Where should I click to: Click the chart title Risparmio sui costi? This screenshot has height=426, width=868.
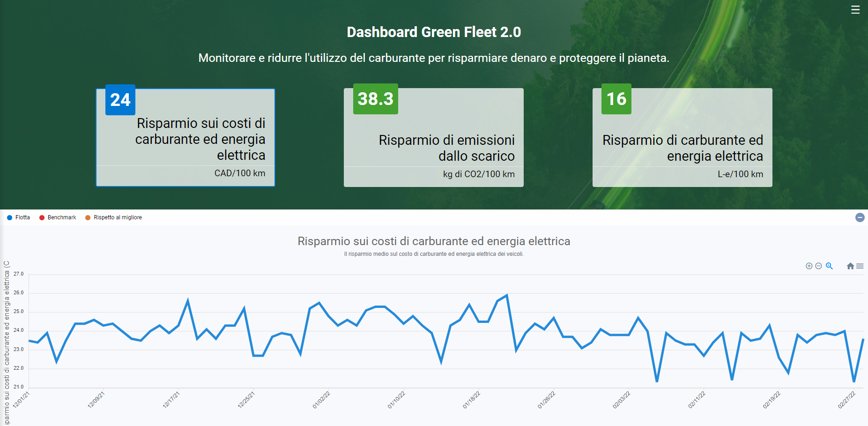click(x=433, y=241)
